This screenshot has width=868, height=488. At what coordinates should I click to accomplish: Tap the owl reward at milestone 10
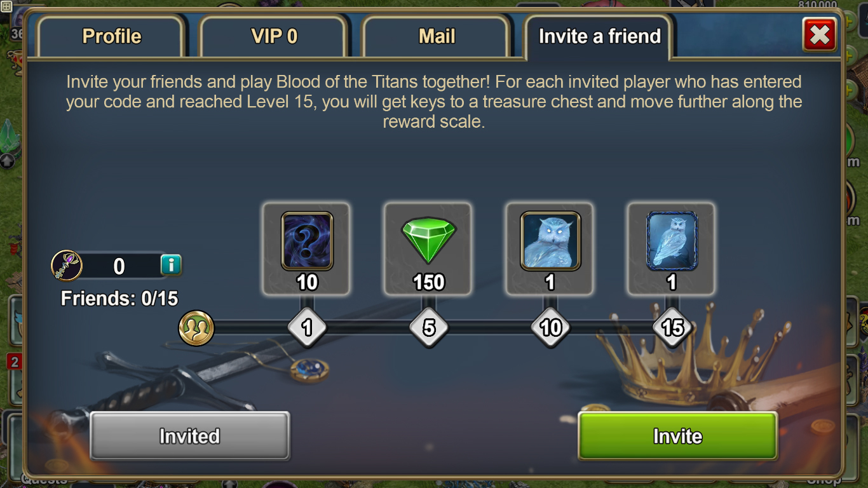tap(550, 241)
